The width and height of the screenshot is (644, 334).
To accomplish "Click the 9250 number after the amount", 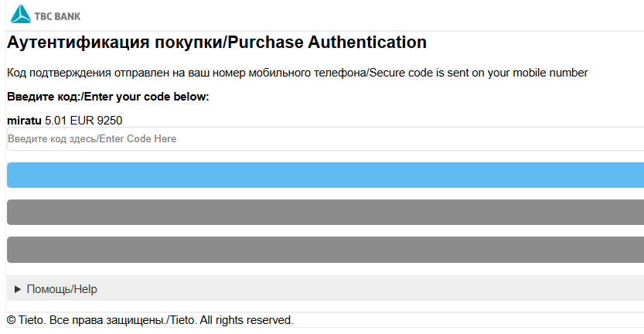I will 110,121.
